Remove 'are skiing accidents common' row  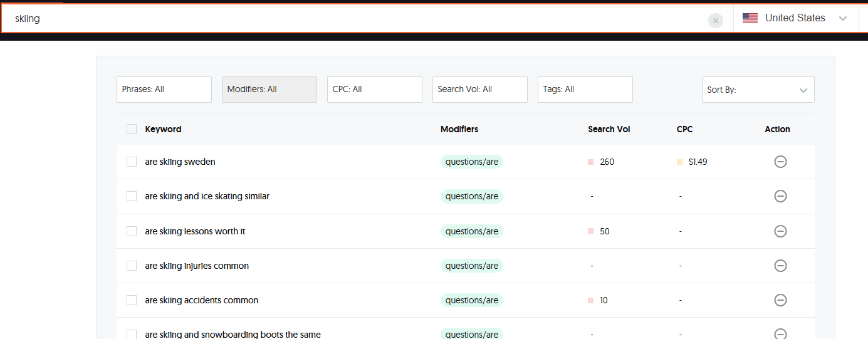tap(780, 300)
